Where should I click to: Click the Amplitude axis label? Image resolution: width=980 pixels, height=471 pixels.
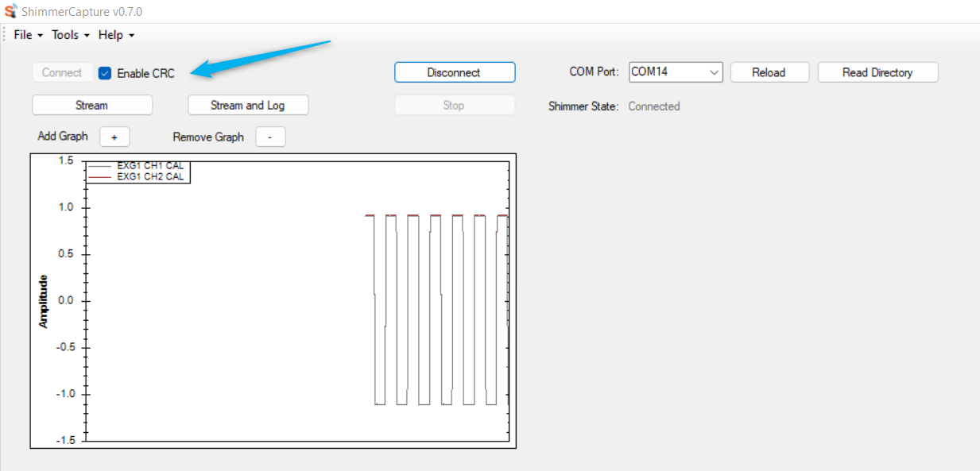[x=43, y=301]
